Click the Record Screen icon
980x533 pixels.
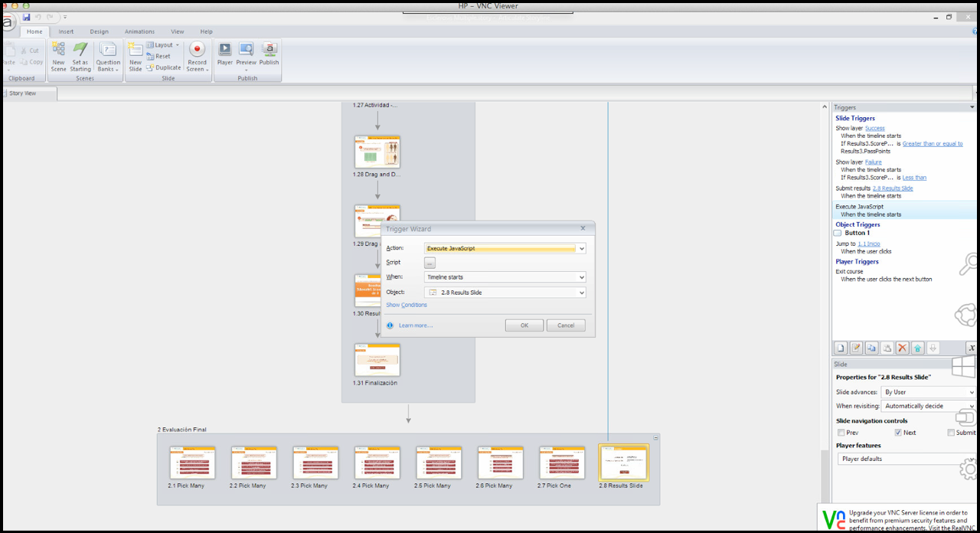coord(197,50)
